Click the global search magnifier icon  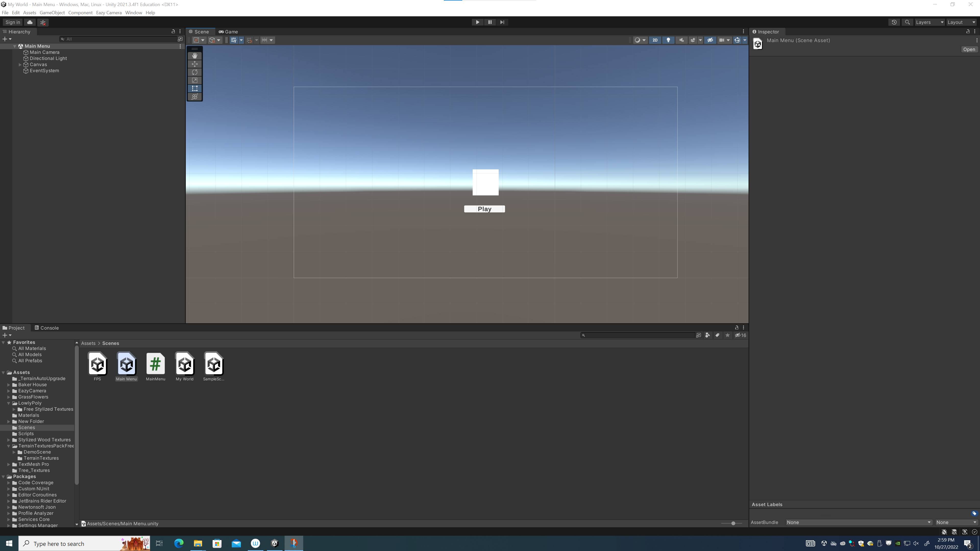tap(907, 22)
